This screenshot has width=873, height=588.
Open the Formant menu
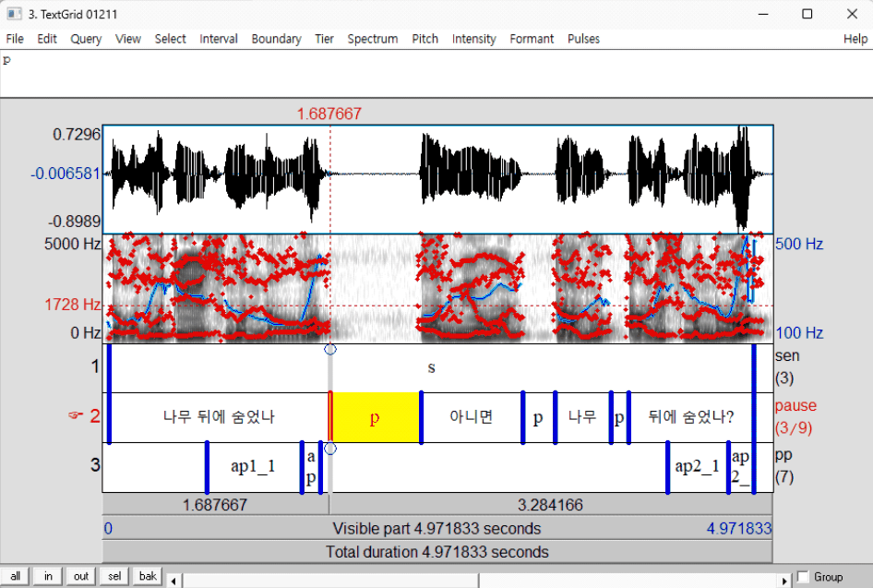532,39
